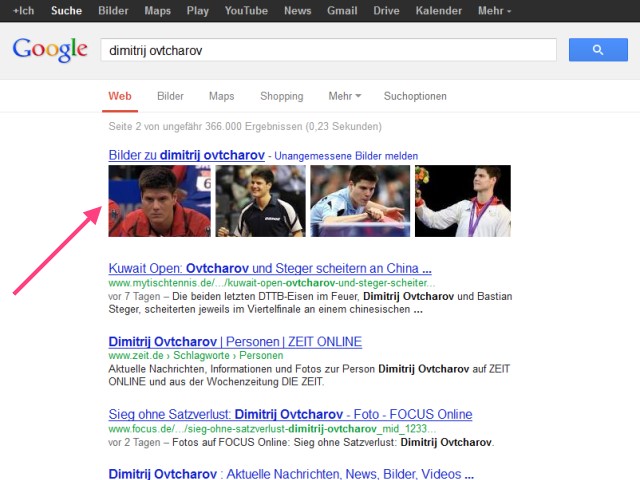This screenshot has width=640, height=480.
Task: Expand the Mehr dropdown in top bar
Action: (494, 11)
